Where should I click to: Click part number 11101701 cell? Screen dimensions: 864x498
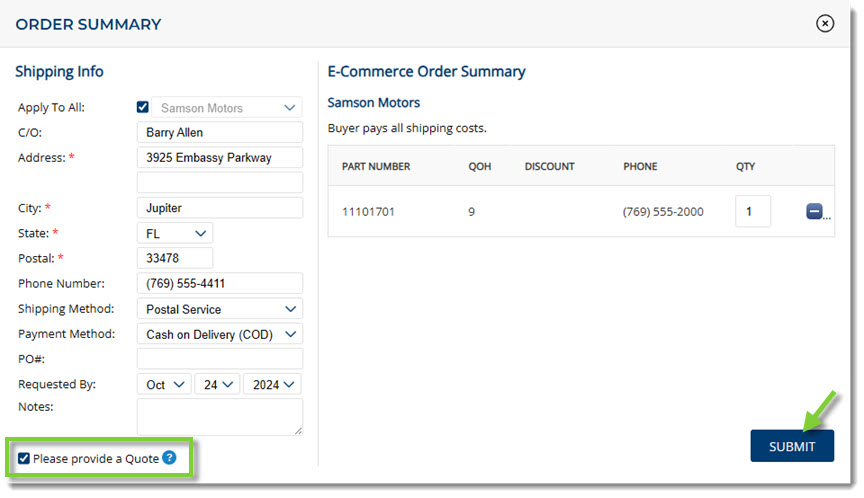click(368, 212)
